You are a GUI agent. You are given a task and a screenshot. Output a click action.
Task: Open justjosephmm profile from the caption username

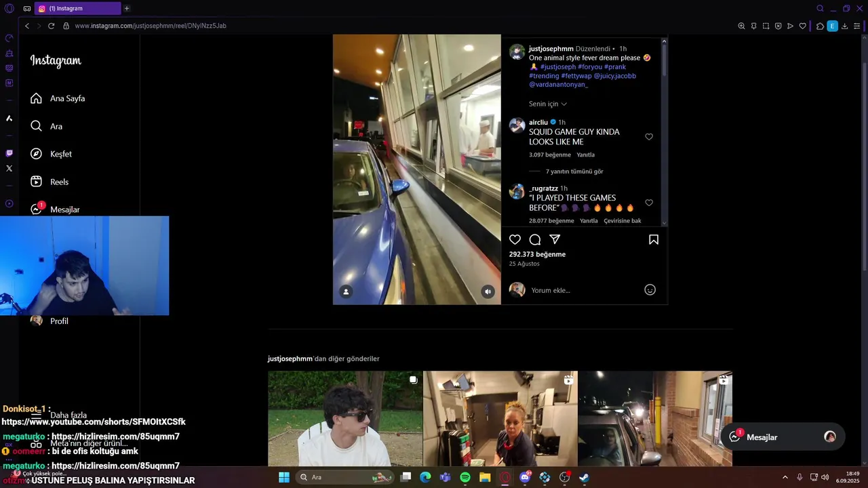(x=551, y=49)
